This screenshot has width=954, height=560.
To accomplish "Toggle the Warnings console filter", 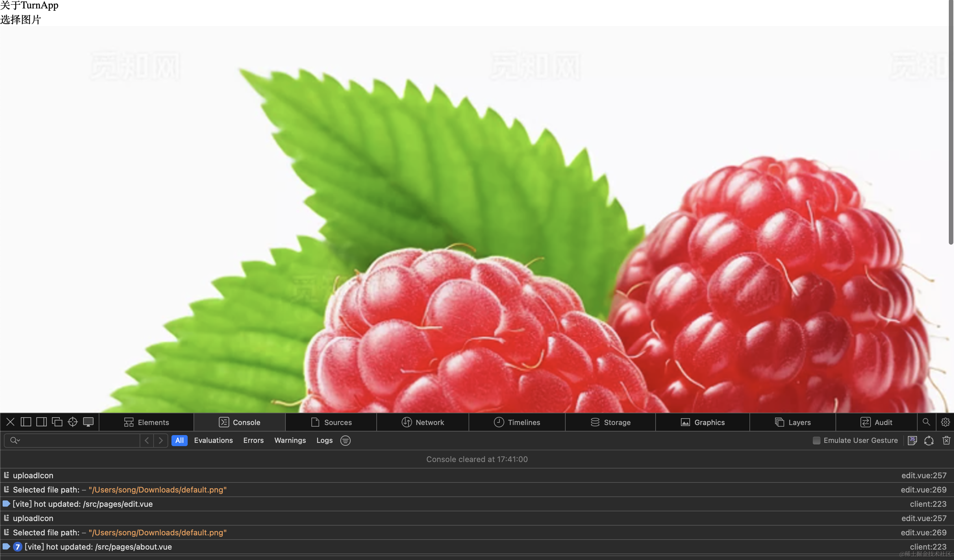I will coord(290,440).
